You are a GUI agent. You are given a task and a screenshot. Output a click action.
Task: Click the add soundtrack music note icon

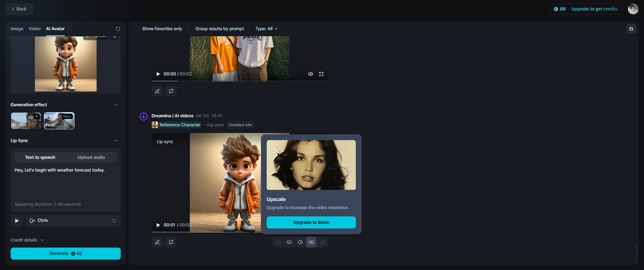click(322, 242)
